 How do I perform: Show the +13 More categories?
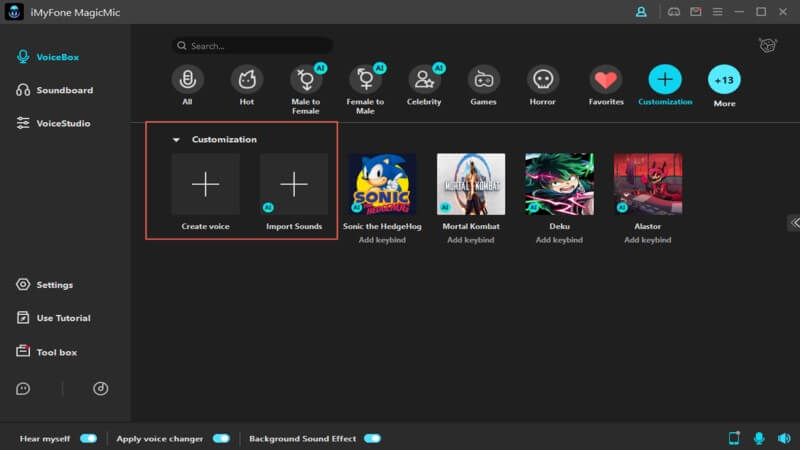tap(724, 86)
